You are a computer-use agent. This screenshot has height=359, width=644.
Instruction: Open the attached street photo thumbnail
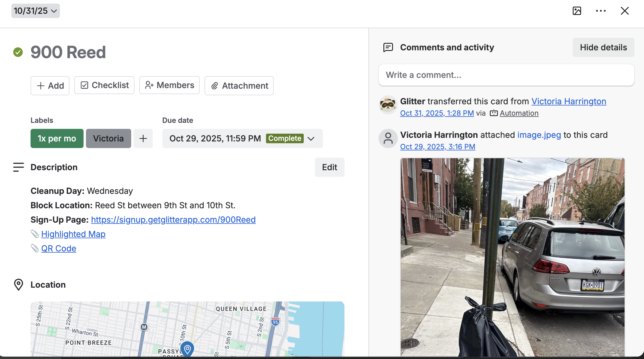pos(513,257)
